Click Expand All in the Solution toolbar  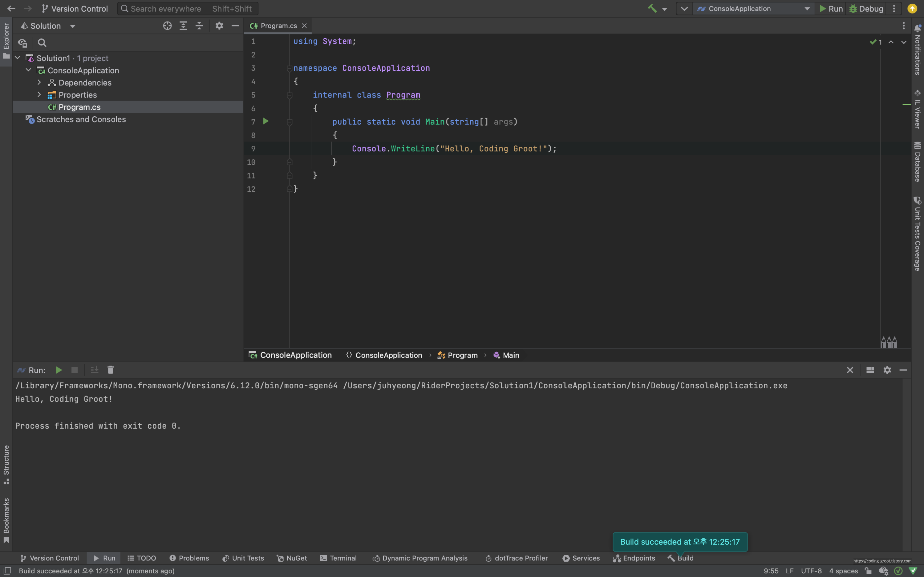coord(183,26)
